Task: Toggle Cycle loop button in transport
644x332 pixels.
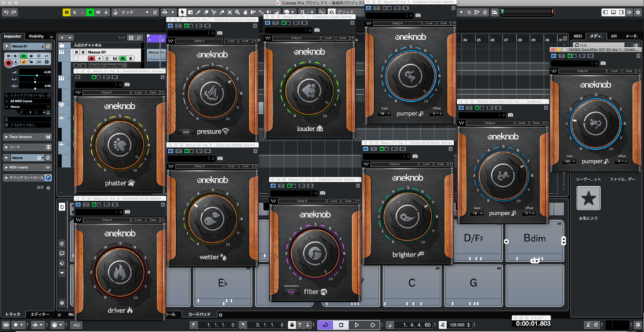Action: 325,325
